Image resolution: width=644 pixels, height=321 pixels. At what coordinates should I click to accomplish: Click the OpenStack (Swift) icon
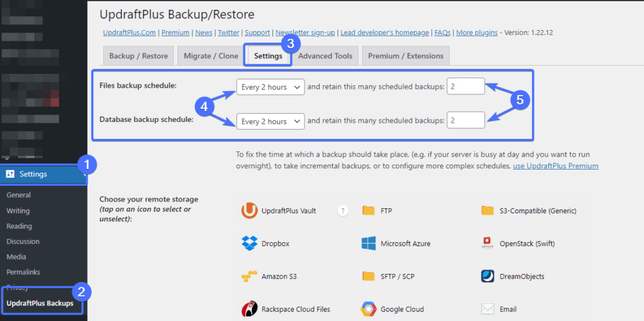[488, 243]
